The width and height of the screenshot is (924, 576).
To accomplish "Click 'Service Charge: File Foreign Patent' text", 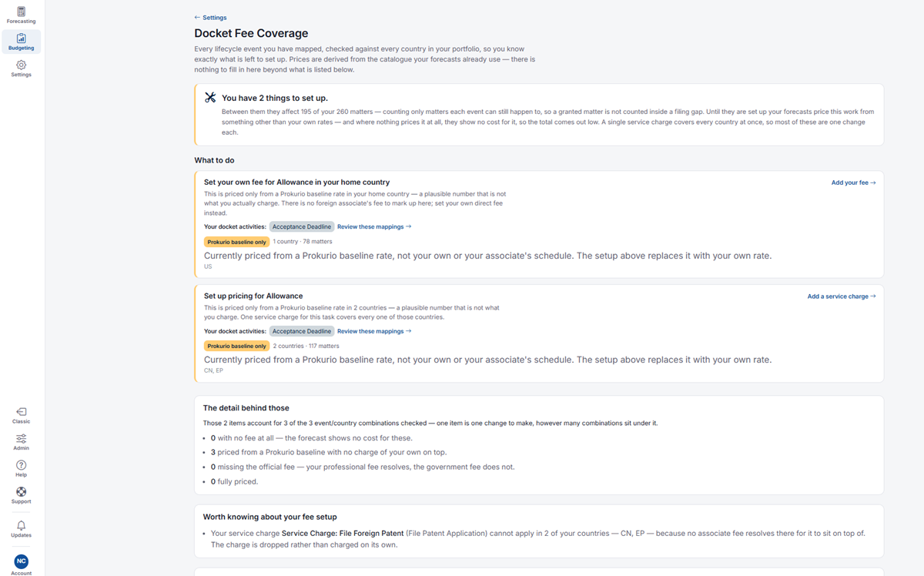I will (x=343, y=533).
